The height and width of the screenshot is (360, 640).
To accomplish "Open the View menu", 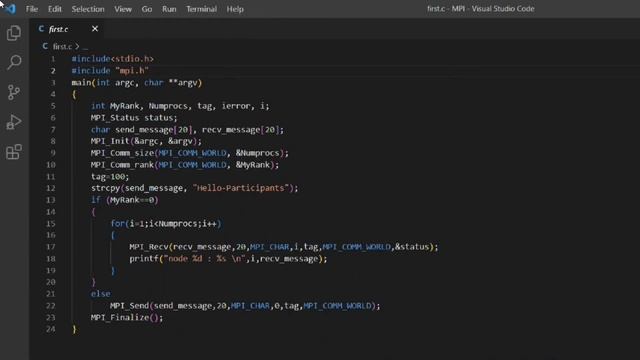I will tap(123, 9).
